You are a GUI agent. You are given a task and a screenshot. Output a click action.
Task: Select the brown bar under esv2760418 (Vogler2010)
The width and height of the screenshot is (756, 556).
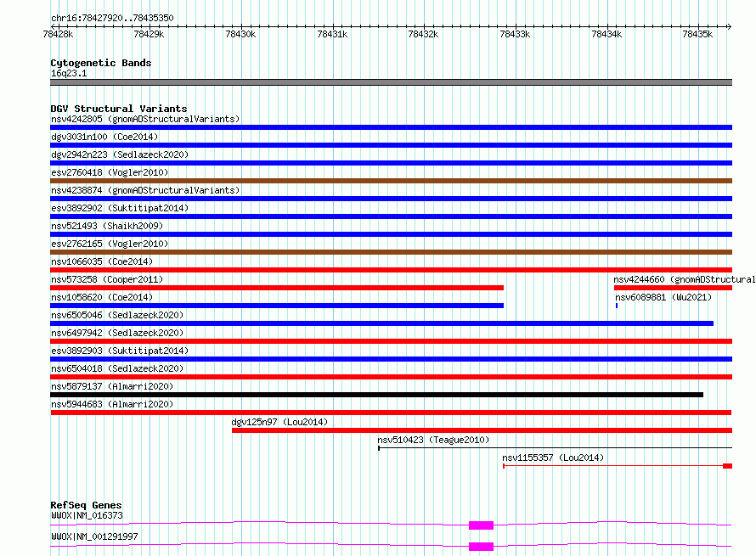[x=391, y=181]
